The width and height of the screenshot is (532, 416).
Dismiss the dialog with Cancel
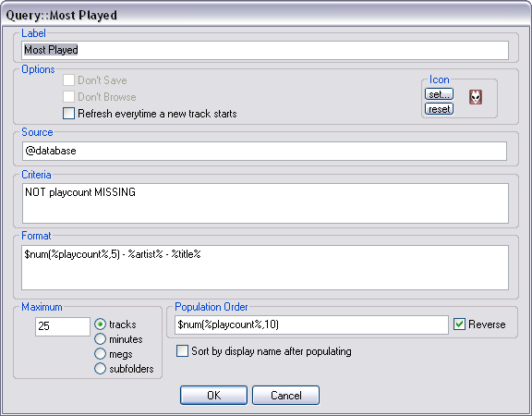click(285, 396)
